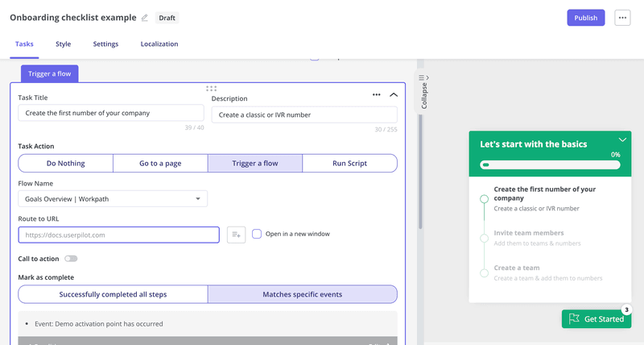
Task: Open the task card three-dot options menu
Action: [376, 94]
